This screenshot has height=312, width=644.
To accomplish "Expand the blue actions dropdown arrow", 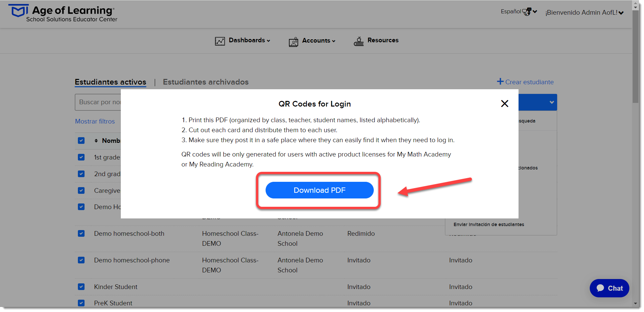I will [552, 102].
